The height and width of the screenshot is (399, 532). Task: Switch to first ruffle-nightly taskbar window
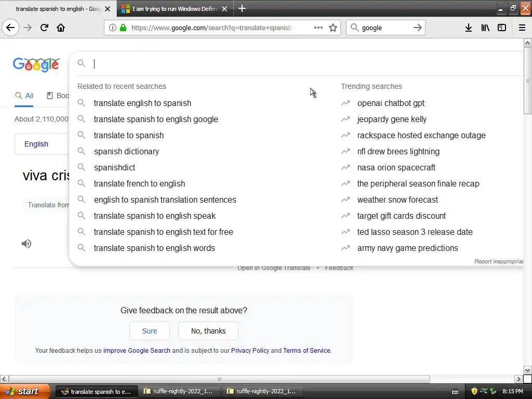pos(179,391)
